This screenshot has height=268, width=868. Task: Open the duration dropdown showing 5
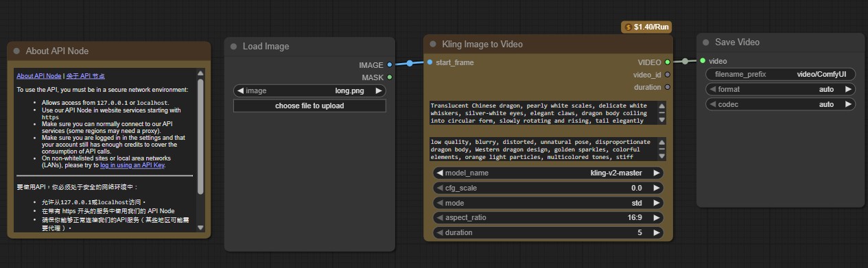tap(549, 232)
